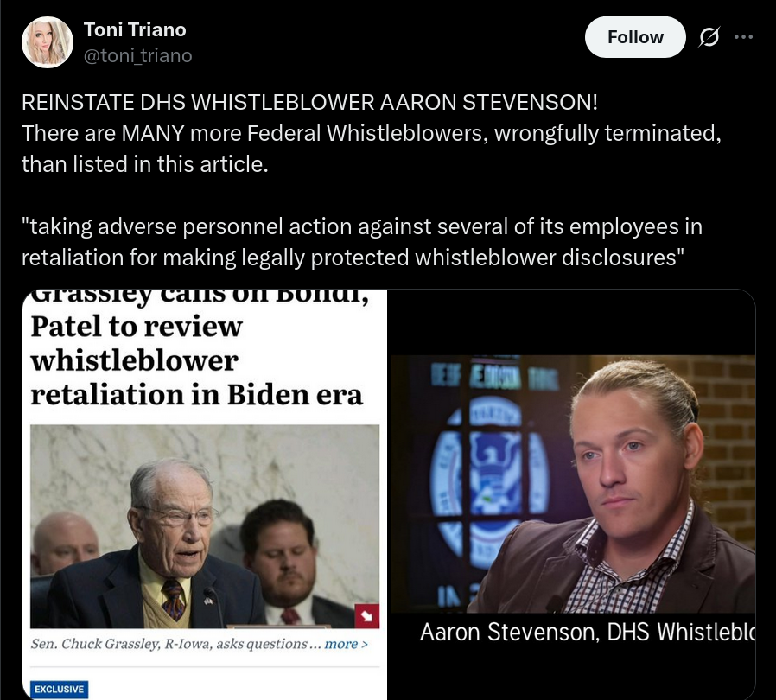The image size is (776, 700).
Task: Click the quoted 'taking adverse personnel action' paragraph
Action: (x=362, y=242)
